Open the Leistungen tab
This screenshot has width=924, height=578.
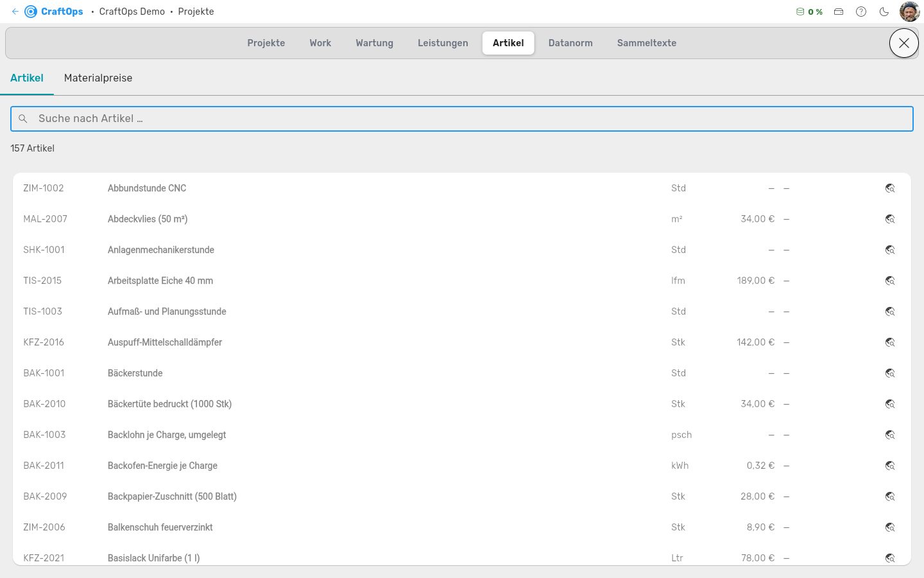point(443,43)
